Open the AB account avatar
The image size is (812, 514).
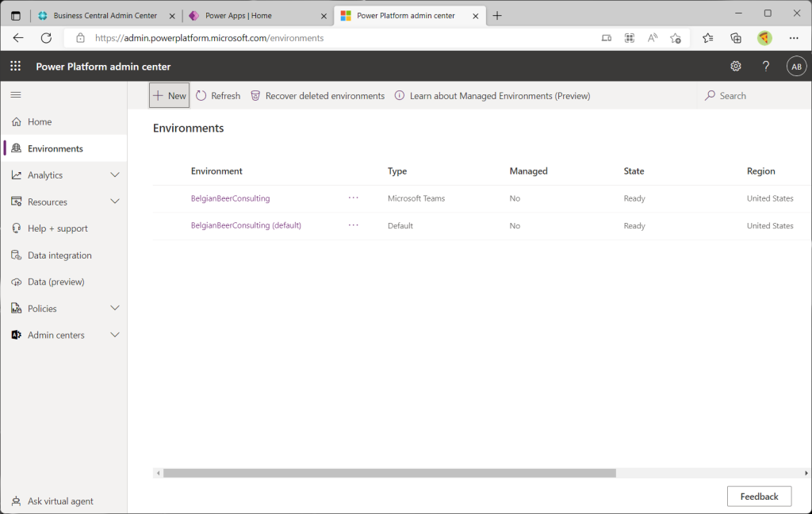(x=796, y=67)
